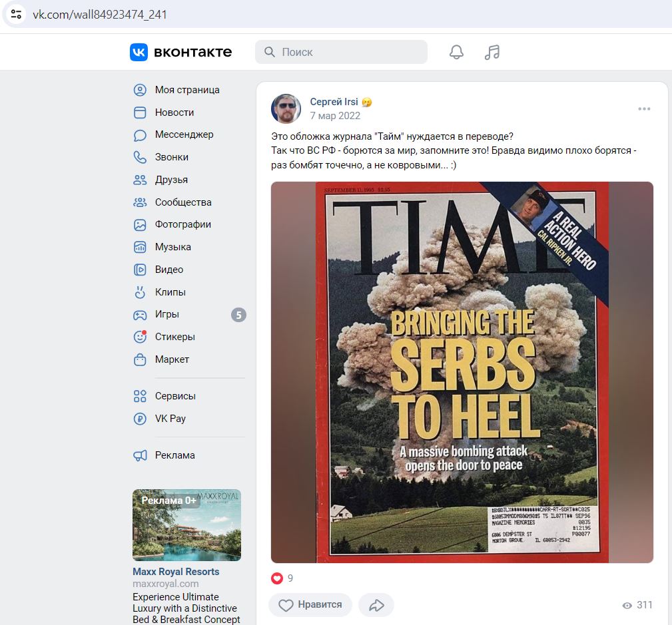Click the Фотографии picture icon
Viewport: 672px width, 625px height.
click(x=140, y=224)
